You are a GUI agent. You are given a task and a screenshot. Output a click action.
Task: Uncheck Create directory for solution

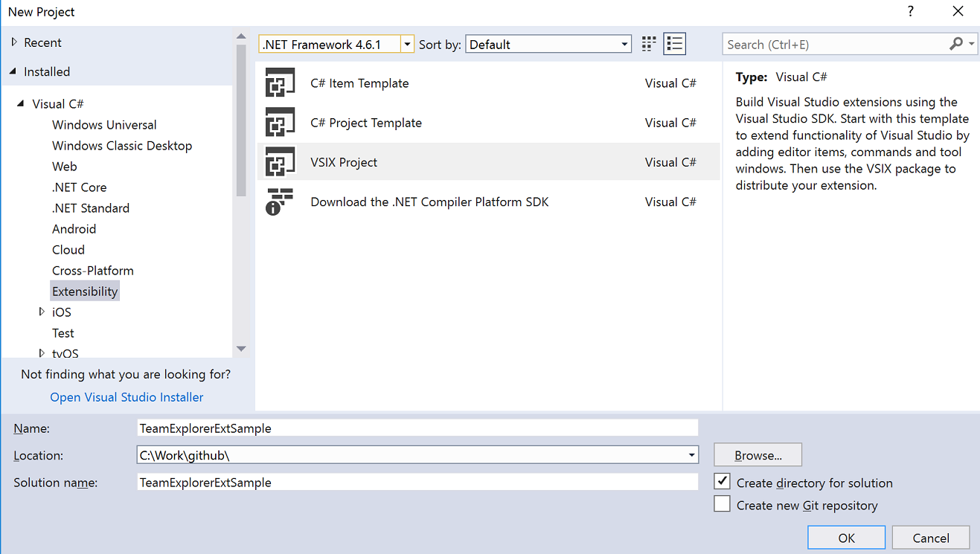point(721,481)
